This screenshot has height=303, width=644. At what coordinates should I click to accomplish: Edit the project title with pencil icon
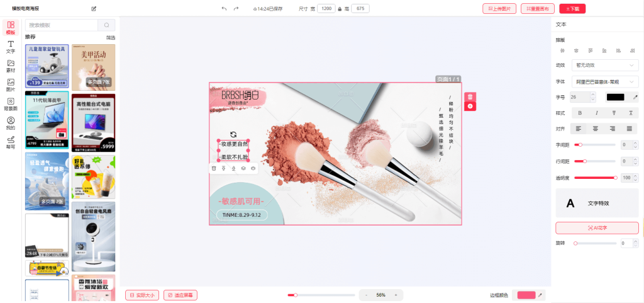pyautogui.click(x=94, y=9)
